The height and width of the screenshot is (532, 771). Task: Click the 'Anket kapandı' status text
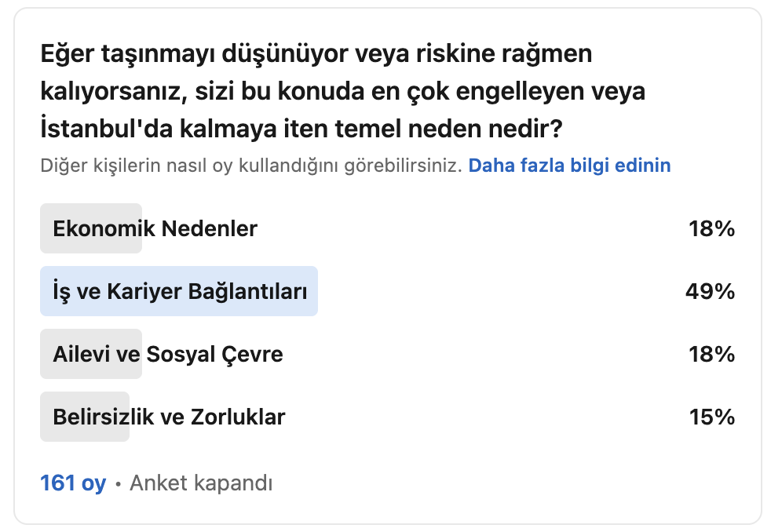point(201,483)
